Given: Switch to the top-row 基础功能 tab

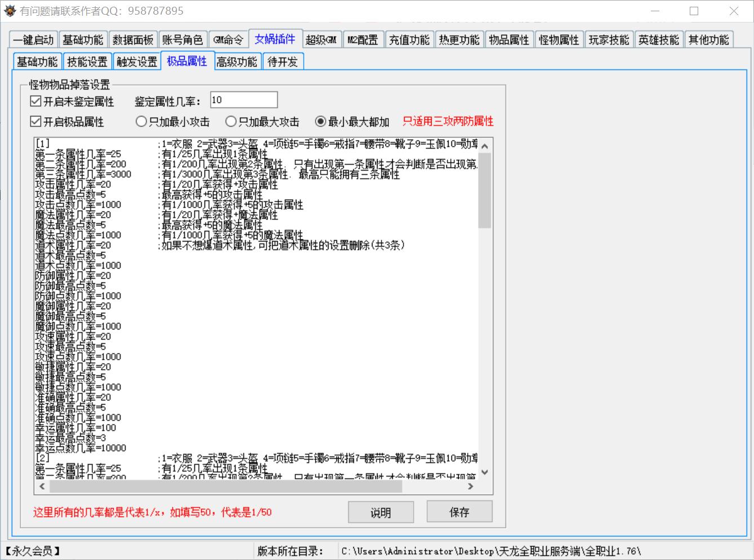Looking at the screenshot, I should pos(83,39).
